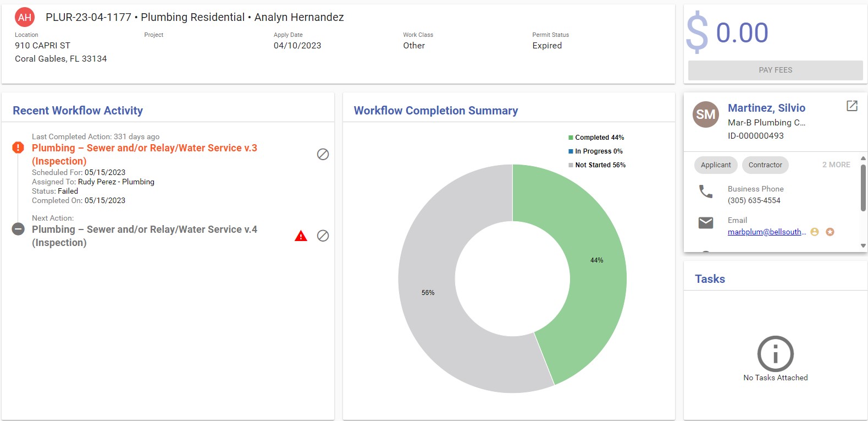This screenshot has width=868, height=421.
Task: Click the gray minus icon for Next Action
Action: pyautogui.click(x=18, y=229)
